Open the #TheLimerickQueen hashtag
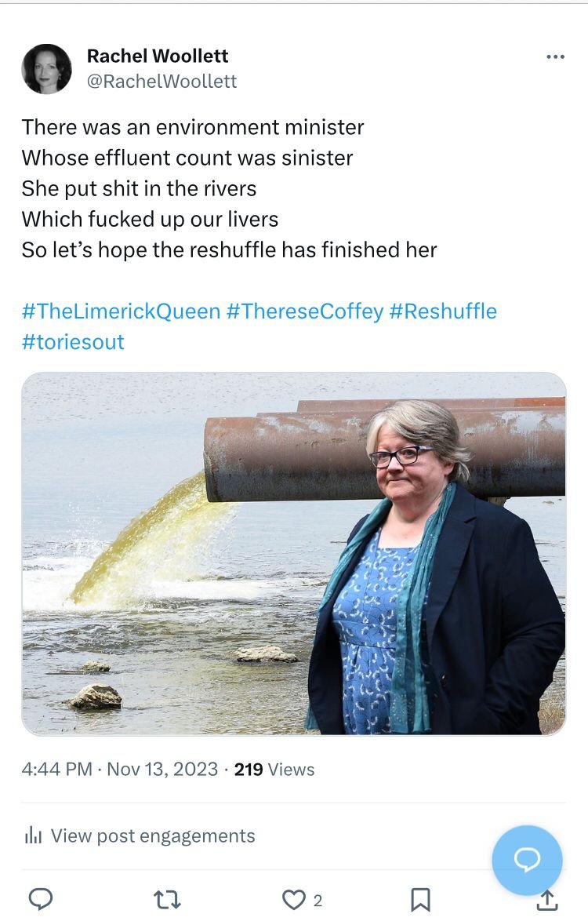Screen dimensions: 588x921 121,311
